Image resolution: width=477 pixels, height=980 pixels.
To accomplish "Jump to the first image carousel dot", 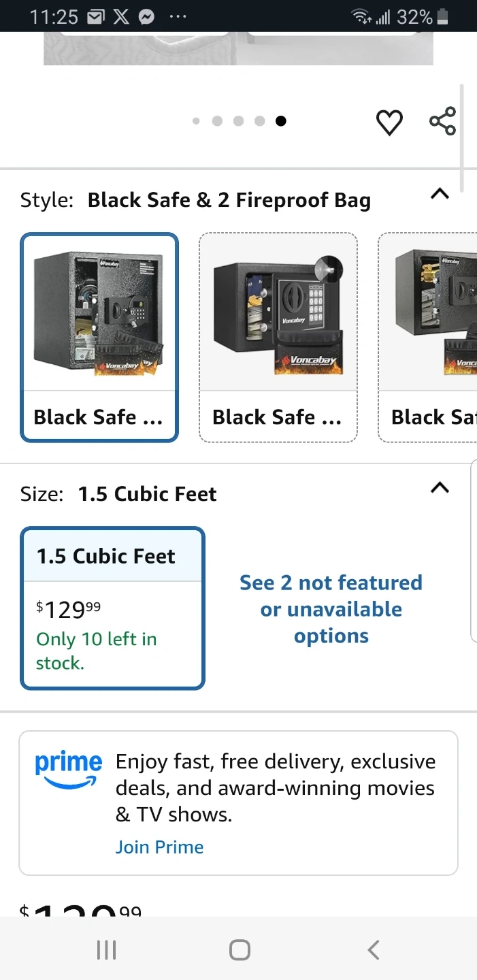I will (196, 121).
